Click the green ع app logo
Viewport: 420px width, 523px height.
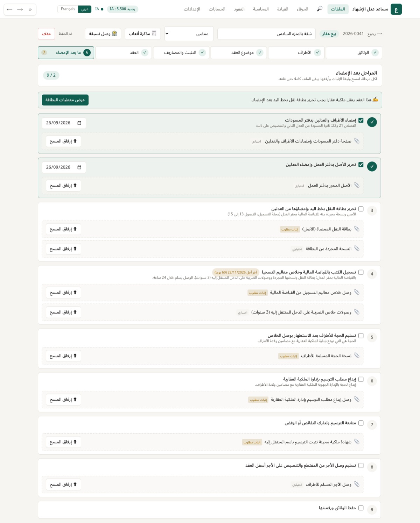pos(396,9)
